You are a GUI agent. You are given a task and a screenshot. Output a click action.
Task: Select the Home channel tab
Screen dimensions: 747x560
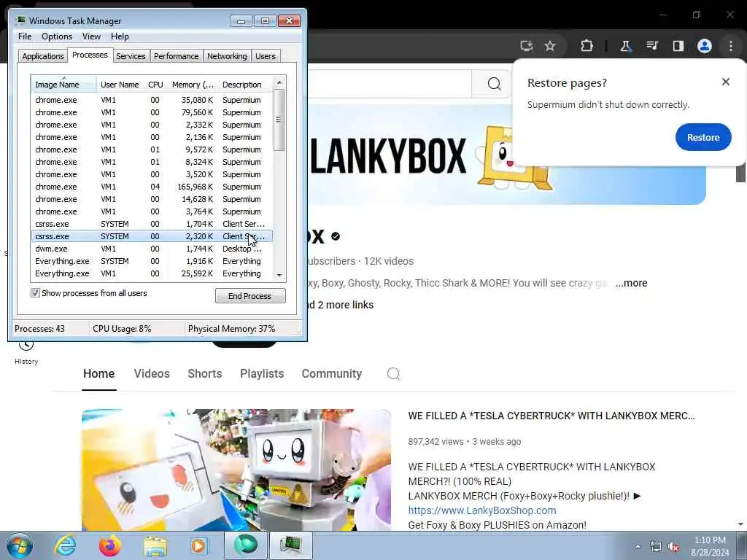(98, 374)
